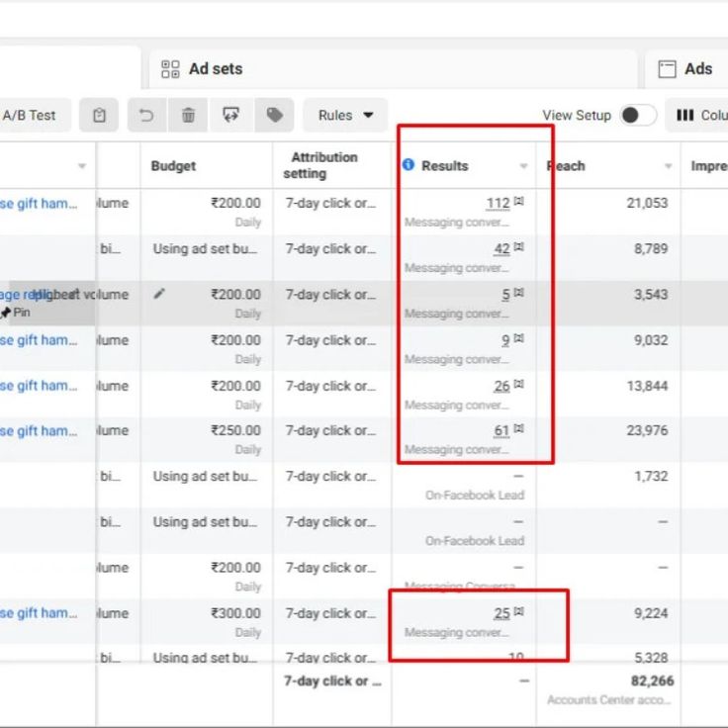
Task: Click the pencil edit icon beside ₹200.00 budget
Action: click(160, 294)
